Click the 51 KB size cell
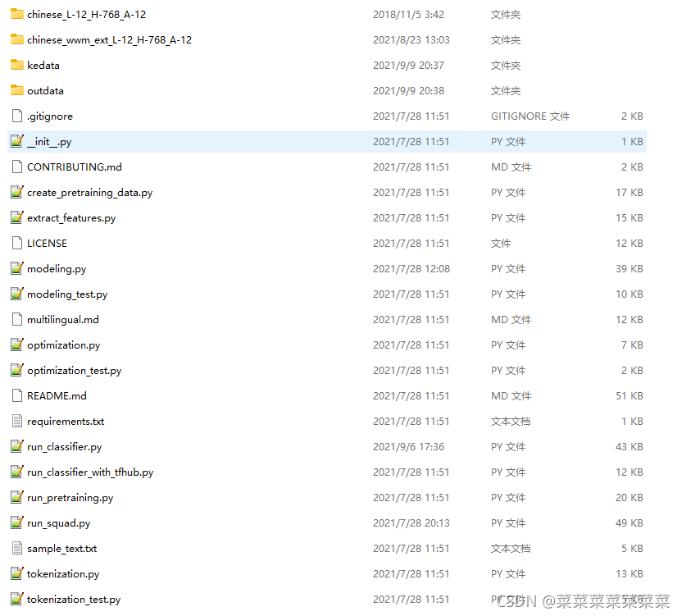The width and height of the screenshot is (682, 616). tap(630, 395)
